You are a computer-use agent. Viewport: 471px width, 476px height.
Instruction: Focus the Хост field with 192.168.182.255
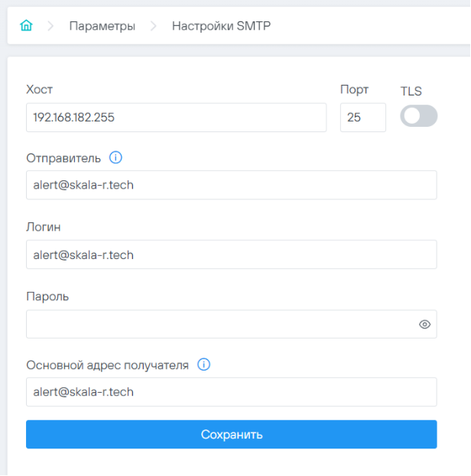pos(176,118)
